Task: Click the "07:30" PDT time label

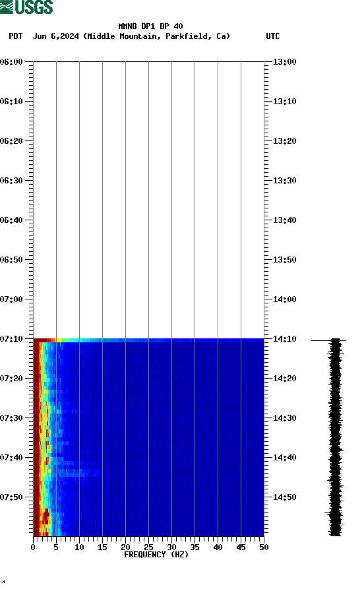Action: [12, 418]
